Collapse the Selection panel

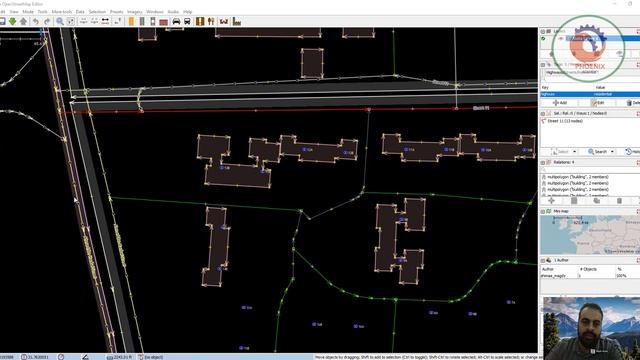click(543, 113)
